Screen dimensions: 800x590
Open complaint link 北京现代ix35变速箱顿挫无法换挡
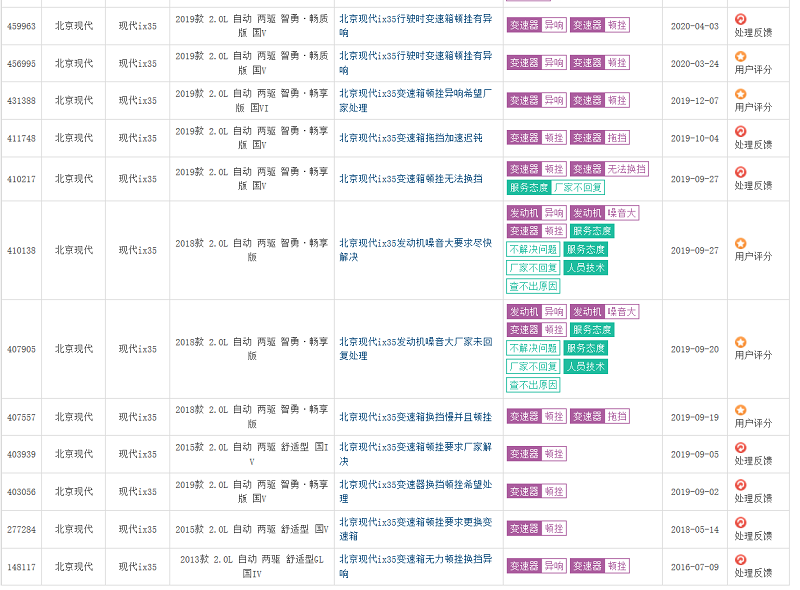[x=410, y=179]
